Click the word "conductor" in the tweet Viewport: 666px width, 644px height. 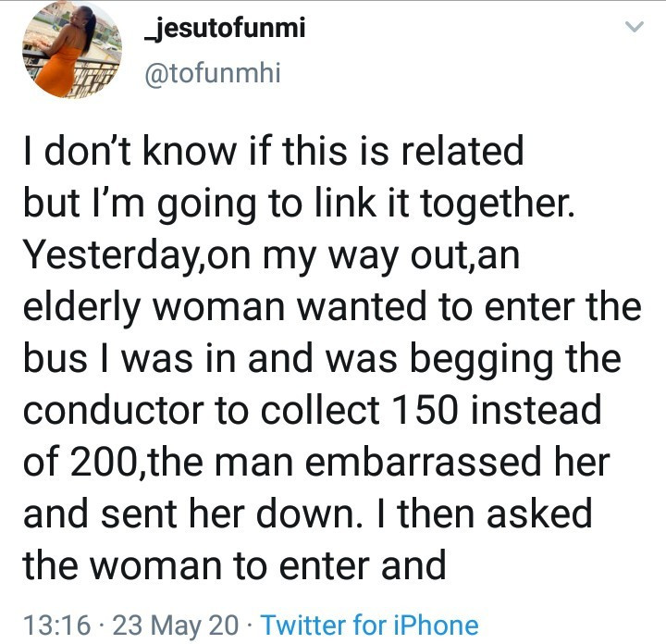(114, 410)
